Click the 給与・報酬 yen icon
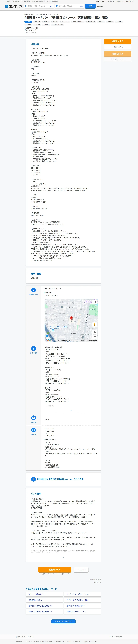 34,349
